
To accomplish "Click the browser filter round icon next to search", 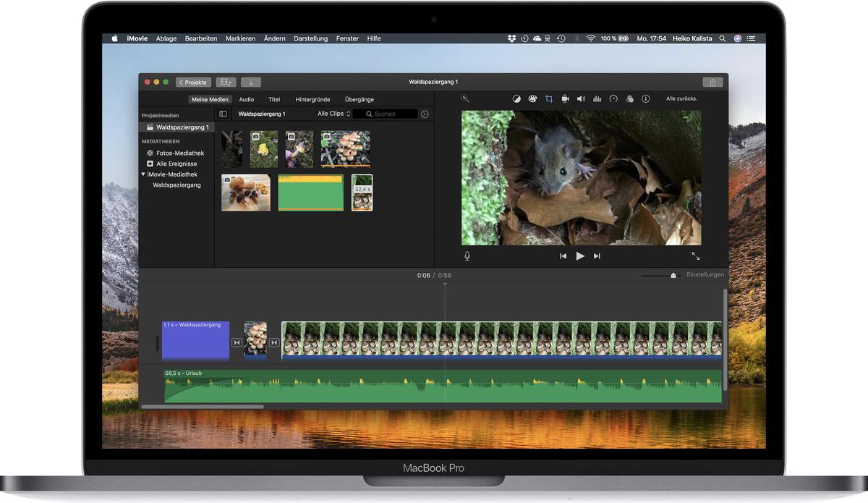I will (425, 114).
